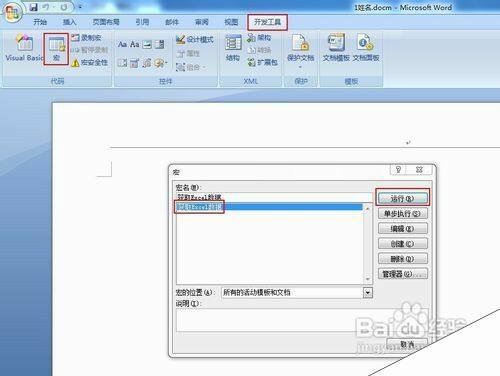Screen dimensions: 500x376
Task: Open the Document Template (文档模板) button
Action: point(336,48)
